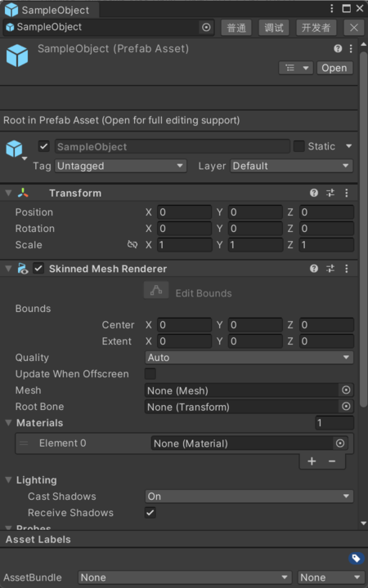The width and height of the screenshot is (368, 588).
Task: Add material element with plus button
Action: pos(312,461)
